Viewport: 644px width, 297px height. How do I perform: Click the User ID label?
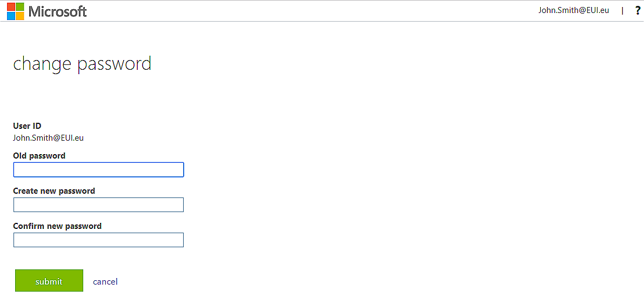(x=27, y=126)
